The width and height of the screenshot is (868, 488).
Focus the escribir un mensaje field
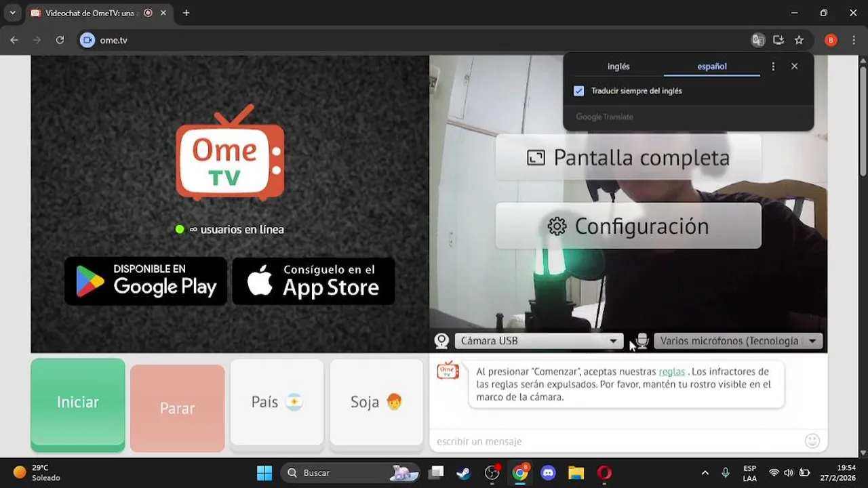click(x=616, y=441)
